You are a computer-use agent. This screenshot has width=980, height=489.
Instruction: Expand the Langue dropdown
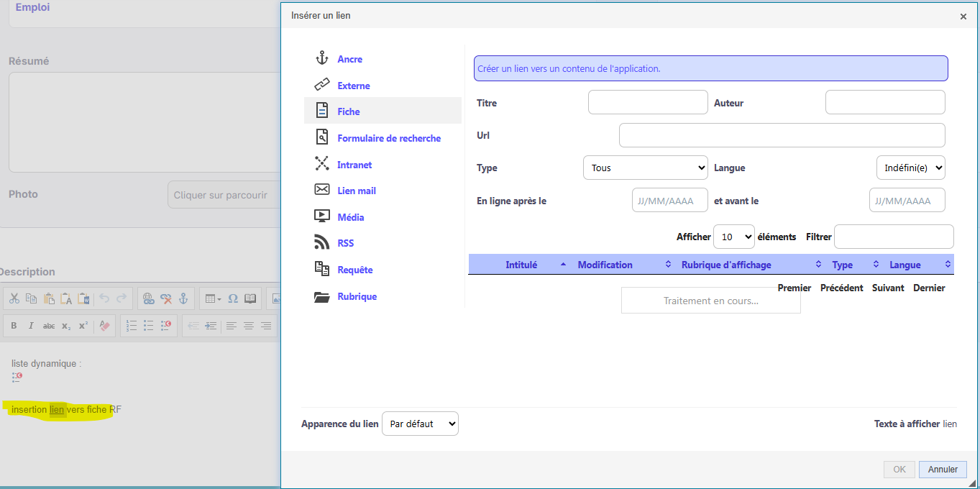(x=910, y=168)
